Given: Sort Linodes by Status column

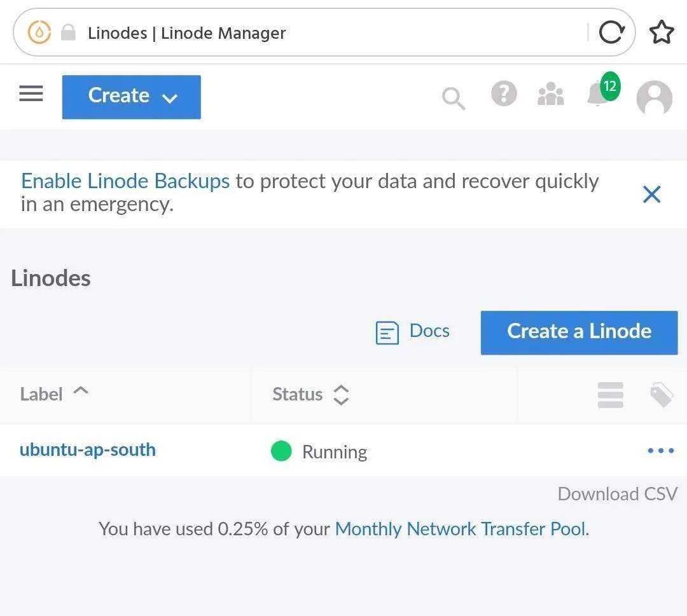Looking at the screenshot, I should 310,395.
